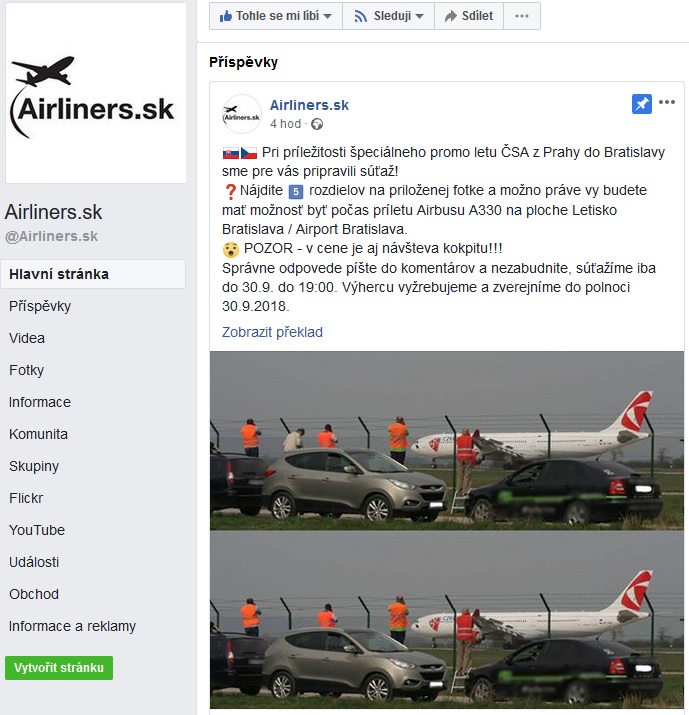Viewport: 689px width, 715px height.
Task: Expand the Sleduji follow dropdown
Action: point(389,16)
